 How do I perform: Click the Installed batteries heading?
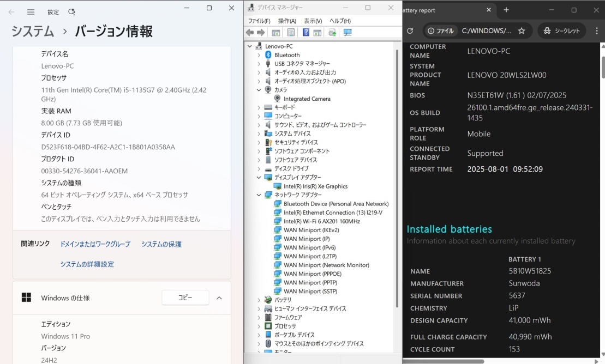click(x=449, y=229)
